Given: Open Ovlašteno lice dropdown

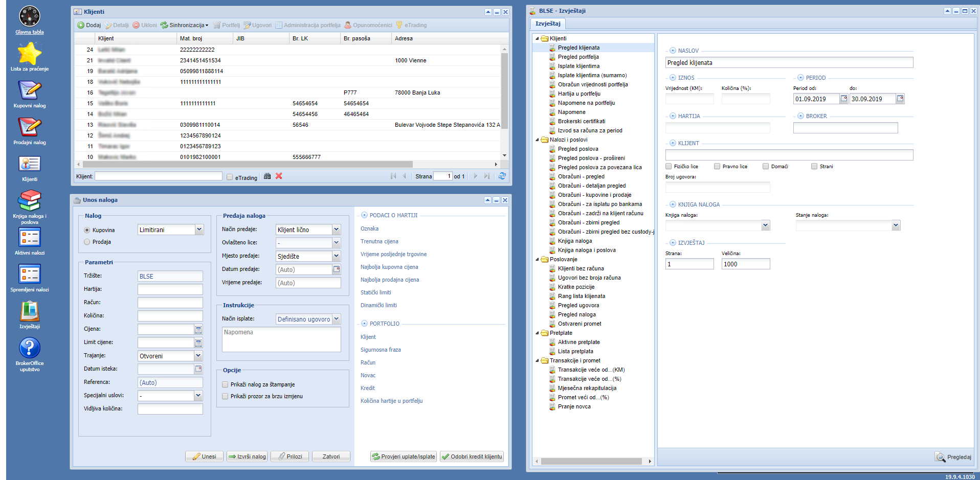Looking at the screenshot, I should point(336,242).
